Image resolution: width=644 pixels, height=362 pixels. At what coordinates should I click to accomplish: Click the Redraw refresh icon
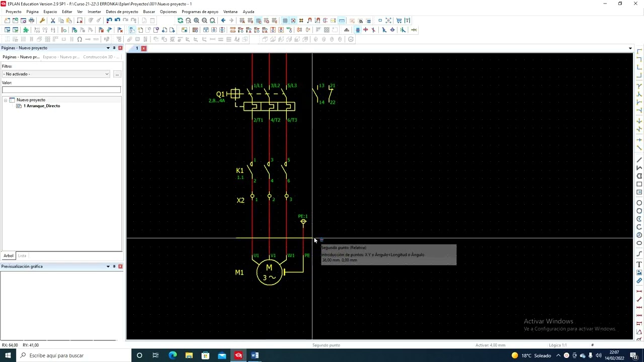click(180, 21)
